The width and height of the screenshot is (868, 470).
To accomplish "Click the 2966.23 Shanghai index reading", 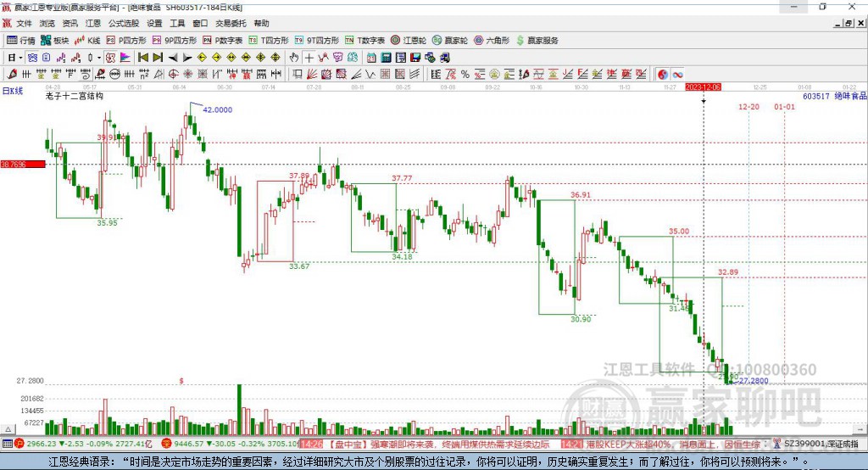I will (42, 444).
